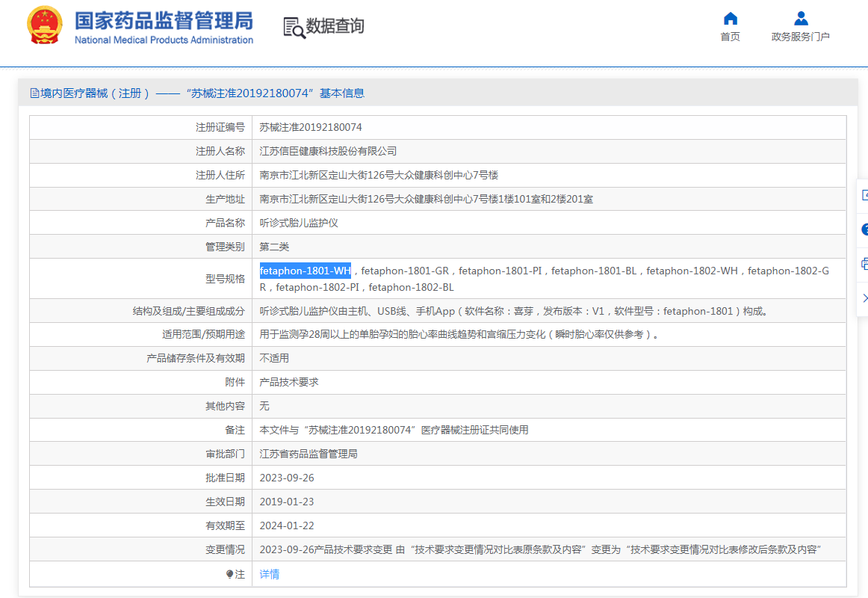Click 国家药品监督管理局 site title
This screenshot has width=868, height=598.
(x=164, y=20)
